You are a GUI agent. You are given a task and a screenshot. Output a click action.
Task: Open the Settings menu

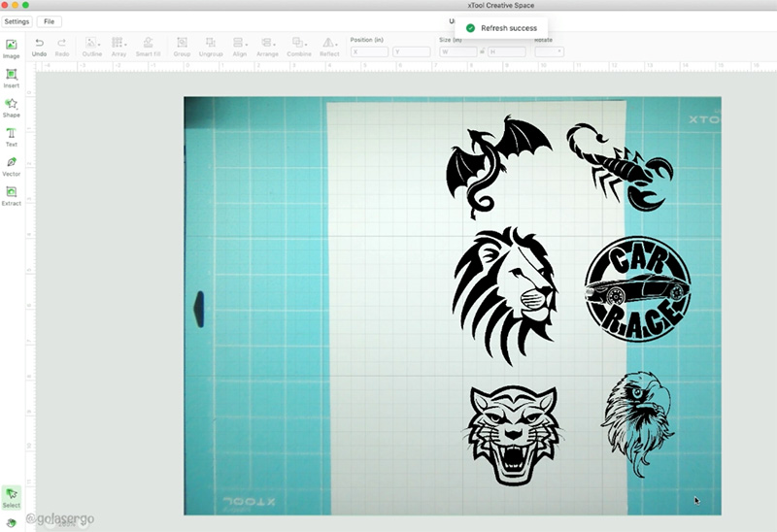(x=17, y=21)
